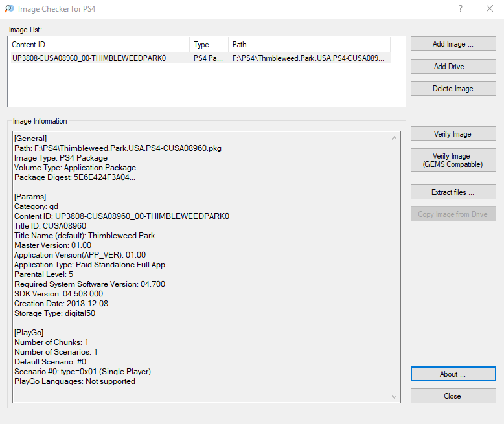Click the help question mark in the title bar
Screen dimensions: 504x424
click(x=461, y=8)
